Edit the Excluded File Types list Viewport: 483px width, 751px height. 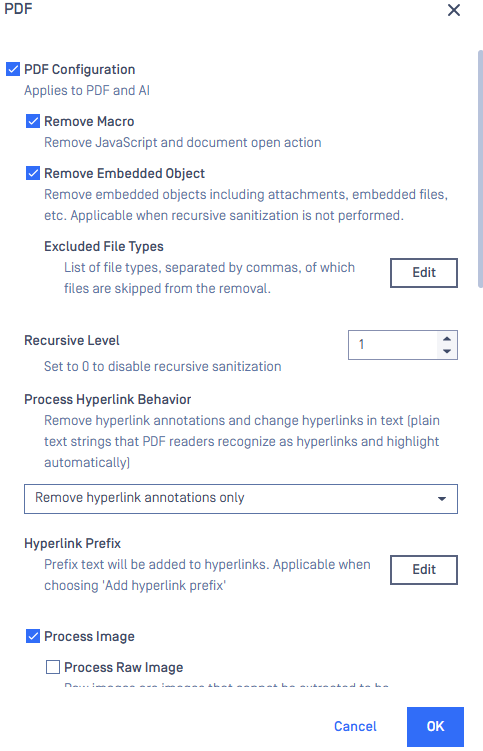point(424,273)
